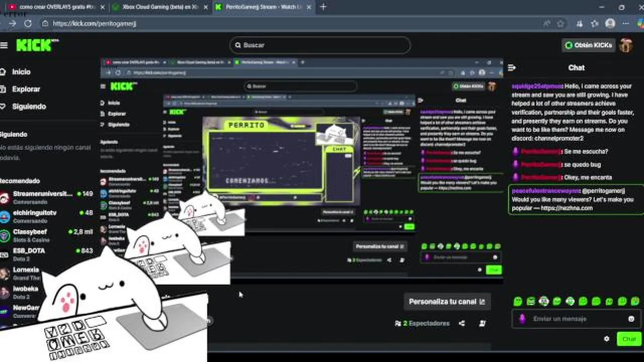Collapse the Chat panel with the arrow icon
Screen dimensions: 644x362
pyautogui.click(x=512, y=67)
